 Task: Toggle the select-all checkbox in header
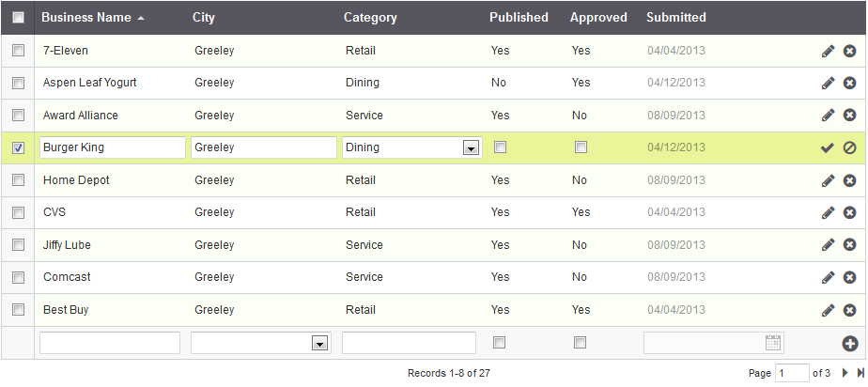point(18,17)
